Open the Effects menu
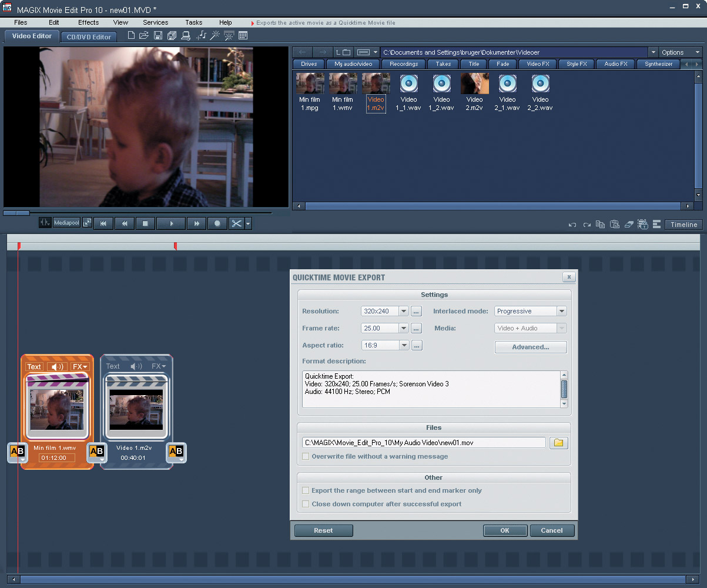The image size is (707, 588). tap(89, 22)
